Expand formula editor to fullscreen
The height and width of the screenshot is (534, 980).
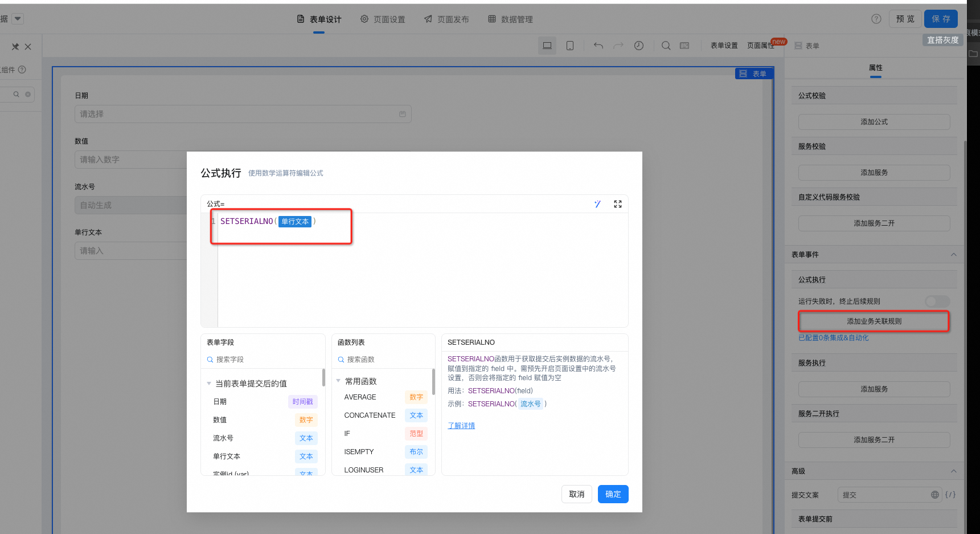(618, 204)
